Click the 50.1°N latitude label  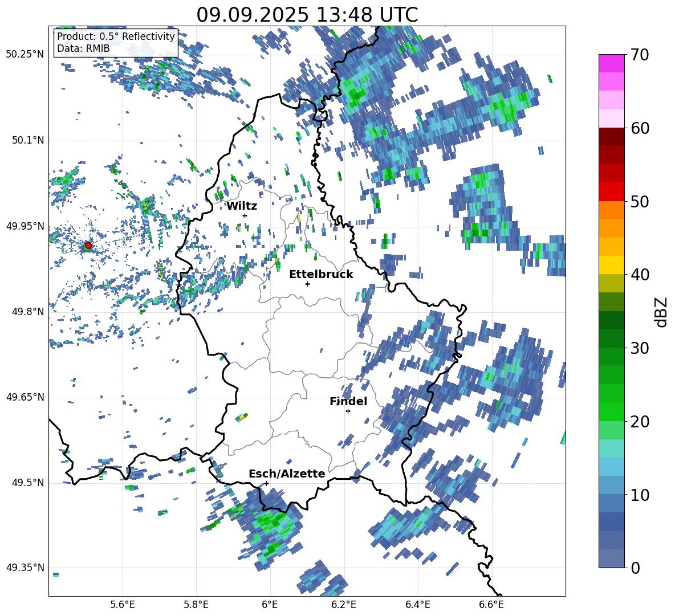(27, 141)
